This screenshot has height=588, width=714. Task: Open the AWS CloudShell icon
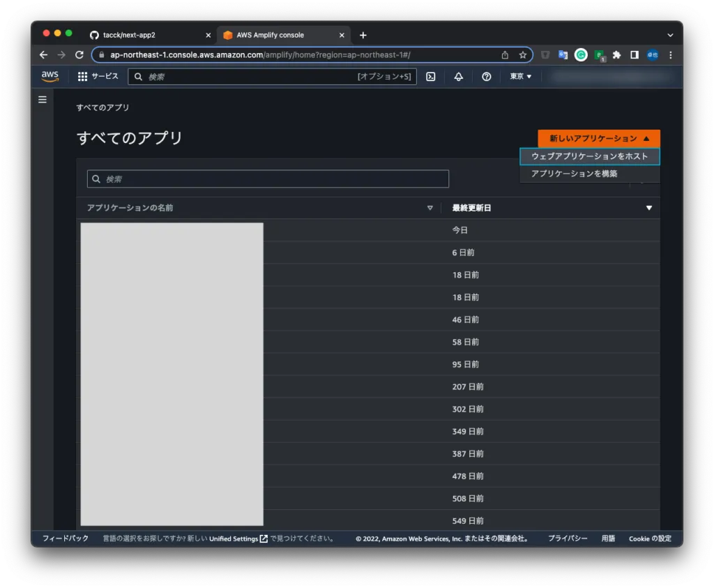(431, 77)
